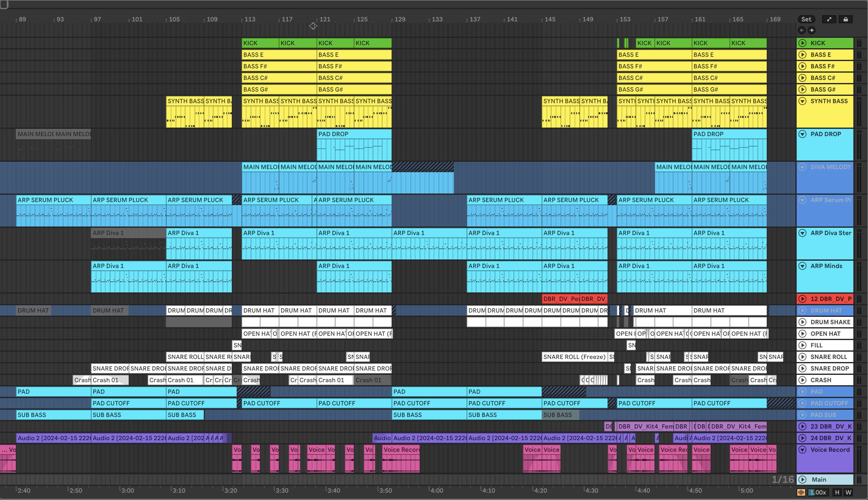
Task: Click the Lock Envelopes padlock icon
Action: point(845,19)
